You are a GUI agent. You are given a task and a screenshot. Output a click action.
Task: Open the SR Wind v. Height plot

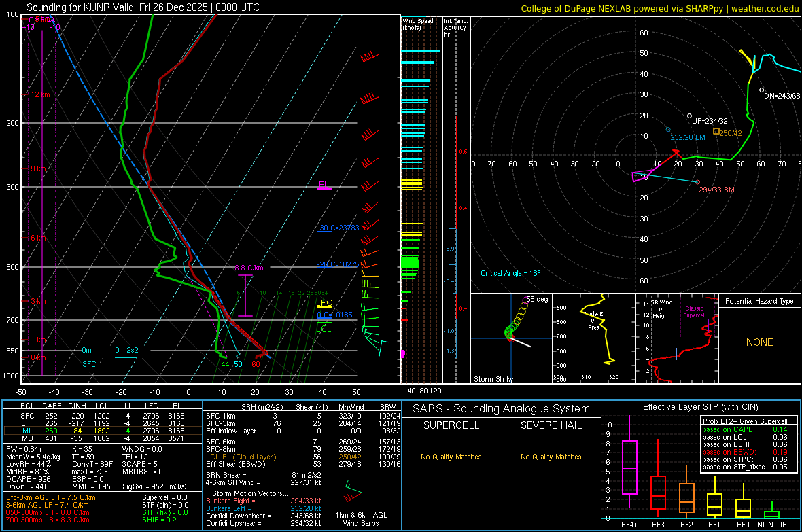(x=677, y=338)
